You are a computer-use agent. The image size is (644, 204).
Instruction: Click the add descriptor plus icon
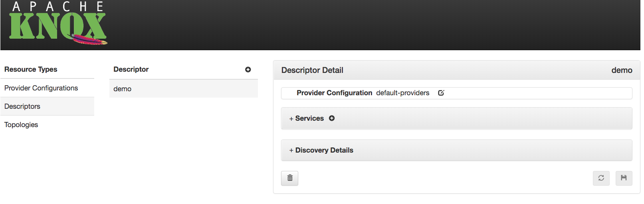[248, 69]
